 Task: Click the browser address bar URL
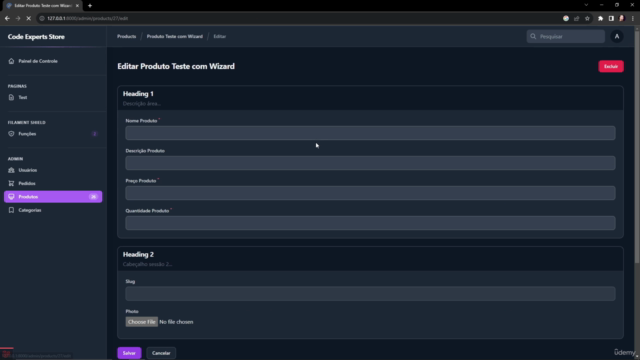tap(88, 18)
